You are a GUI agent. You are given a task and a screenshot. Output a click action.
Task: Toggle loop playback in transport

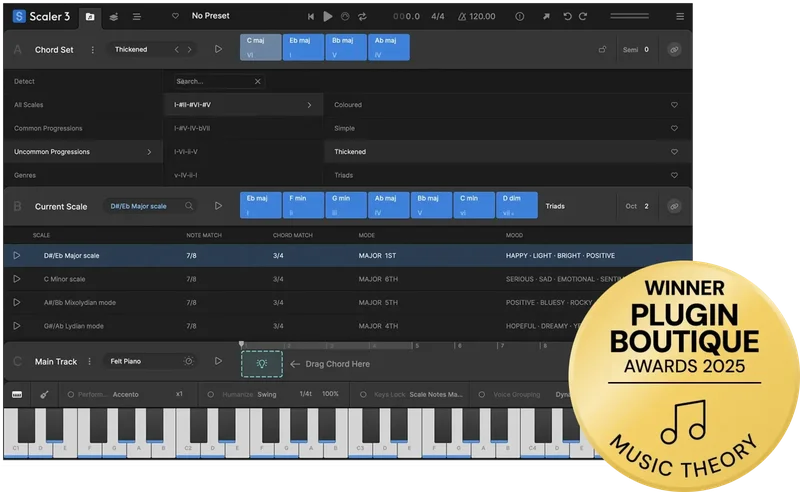point(362,16)
